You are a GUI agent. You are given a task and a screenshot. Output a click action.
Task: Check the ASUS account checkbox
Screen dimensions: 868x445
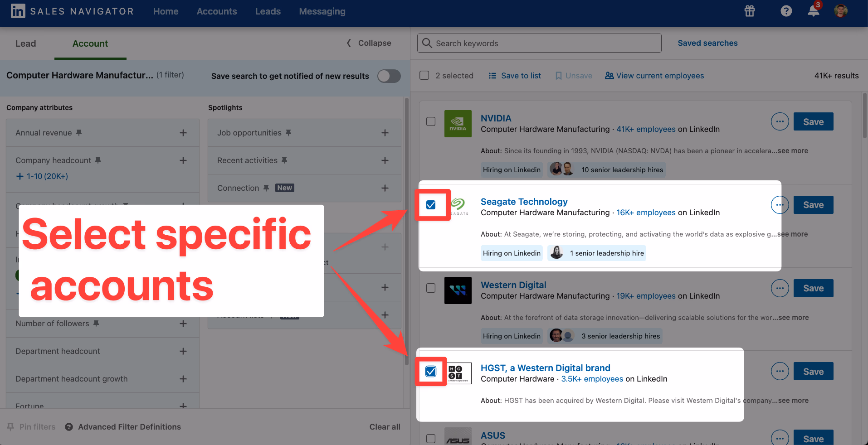pos(431,439)
